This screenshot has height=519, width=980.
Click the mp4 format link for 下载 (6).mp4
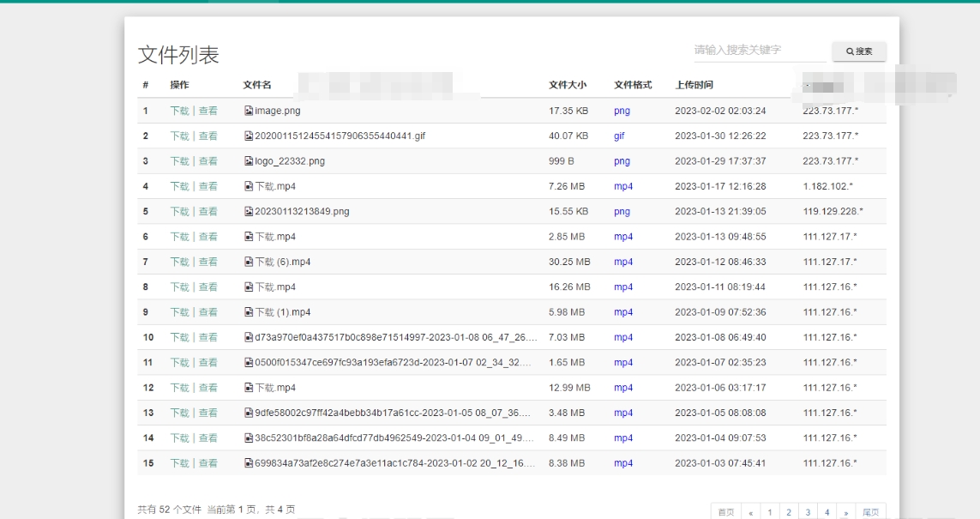point(623,262)
